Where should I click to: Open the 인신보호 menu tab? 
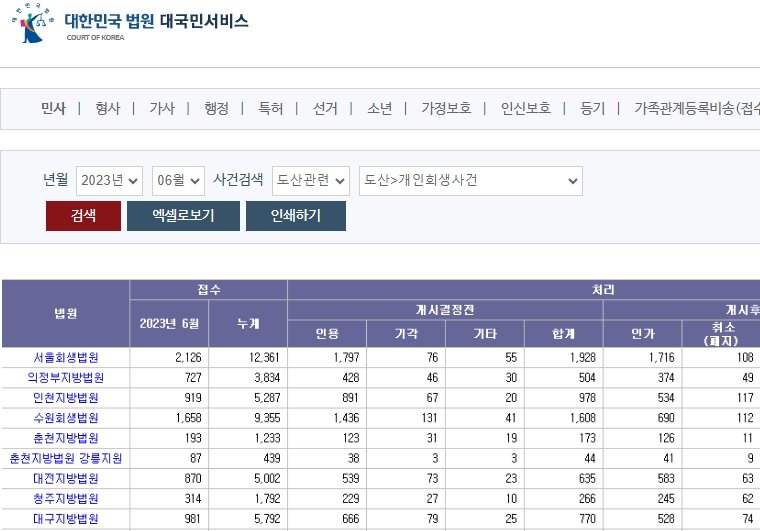[x=525, y=108]
